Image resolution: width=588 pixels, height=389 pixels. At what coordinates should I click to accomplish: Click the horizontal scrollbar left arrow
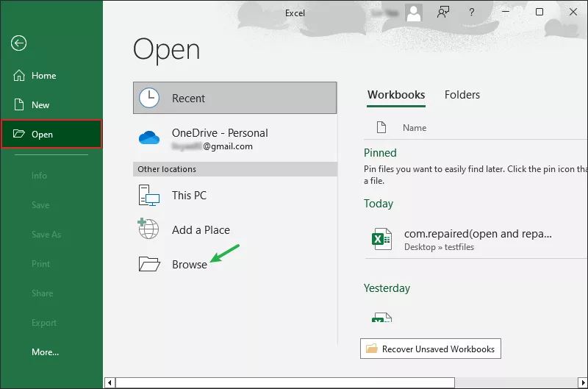pyautogui.click(x=110, y=382)
